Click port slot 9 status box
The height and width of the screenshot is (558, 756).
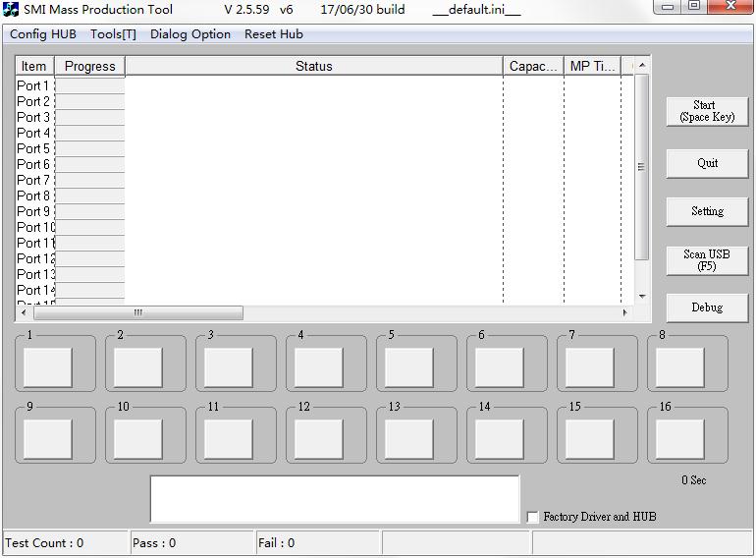click(x=48, y=439)
